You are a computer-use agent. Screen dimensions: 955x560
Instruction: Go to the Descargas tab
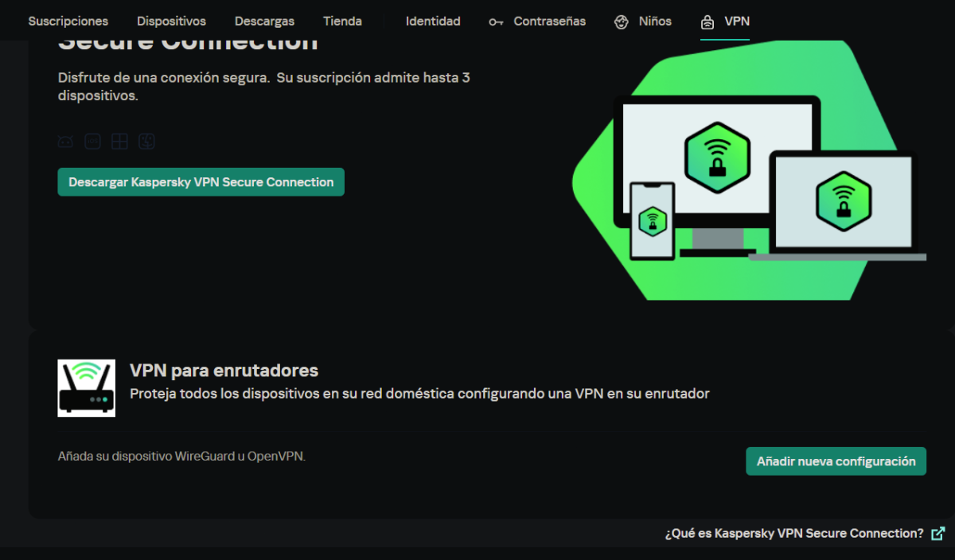tap(264, 21)
